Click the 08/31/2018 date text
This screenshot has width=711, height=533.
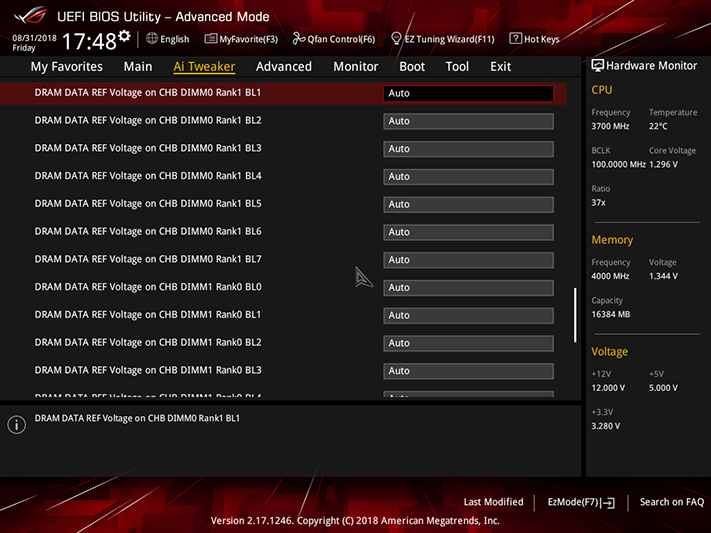click(34, 38)
